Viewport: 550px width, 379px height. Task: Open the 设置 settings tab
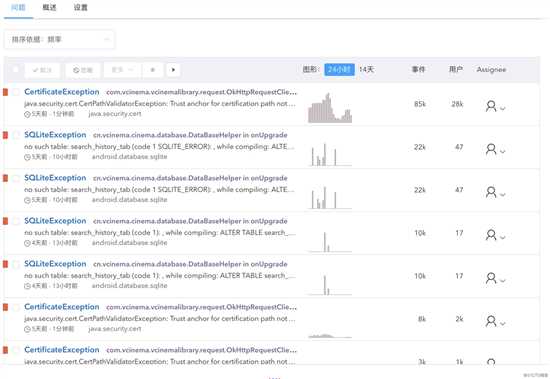click(x=81, y=7)
